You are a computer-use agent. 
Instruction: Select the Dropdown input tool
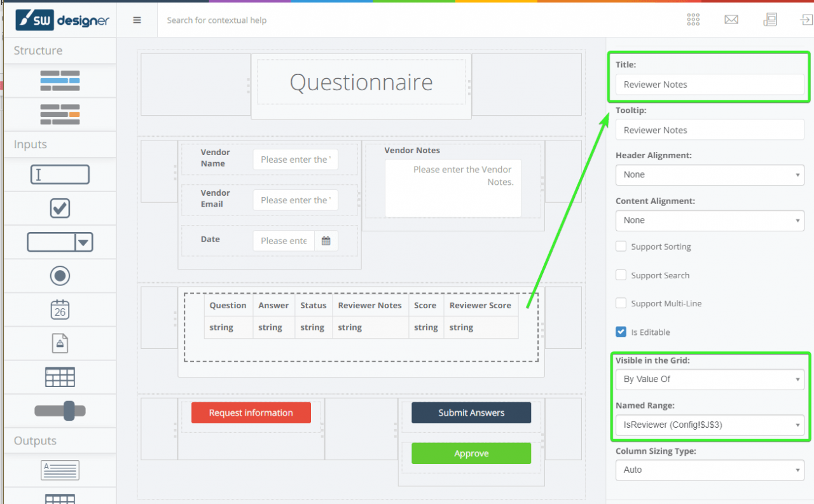click(60, 242)
